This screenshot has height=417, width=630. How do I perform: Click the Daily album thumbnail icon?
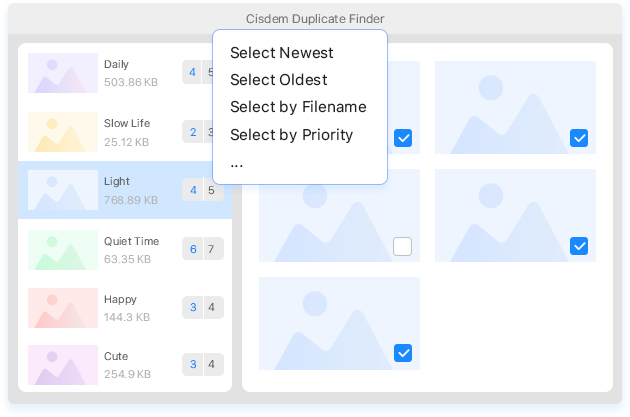tap(62, 73)
